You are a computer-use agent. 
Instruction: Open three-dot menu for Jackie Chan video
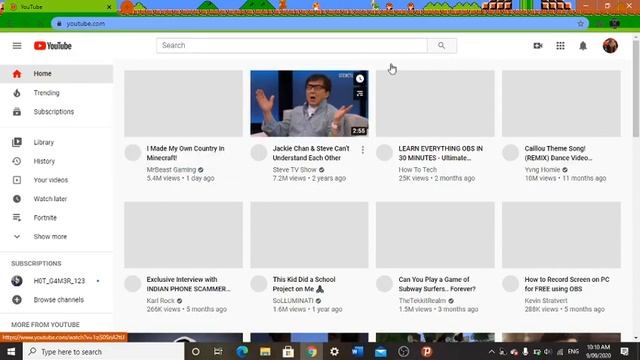click(362, 150)
